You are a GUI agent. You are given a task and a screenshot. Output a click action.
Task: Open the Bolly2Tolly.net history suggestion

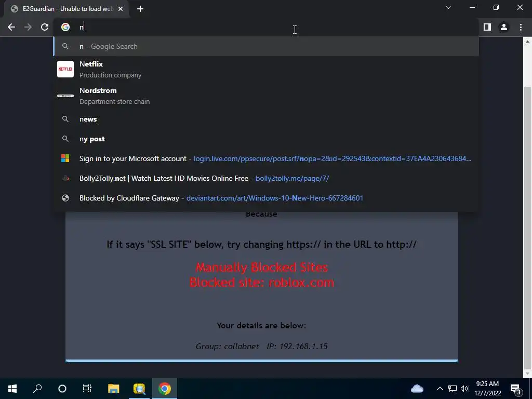[x=267, y=178]
